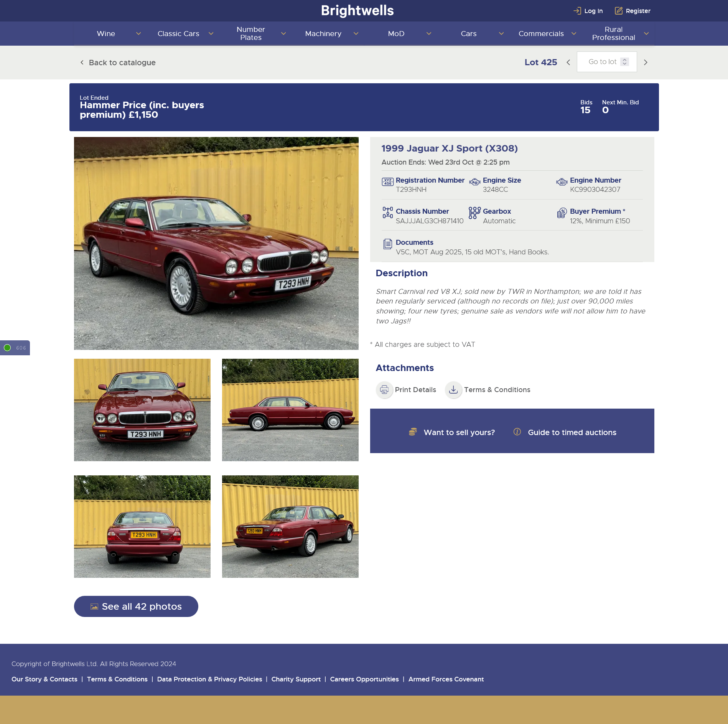
Task: Click the Registration Number plate icon
Action: point(387,182)
